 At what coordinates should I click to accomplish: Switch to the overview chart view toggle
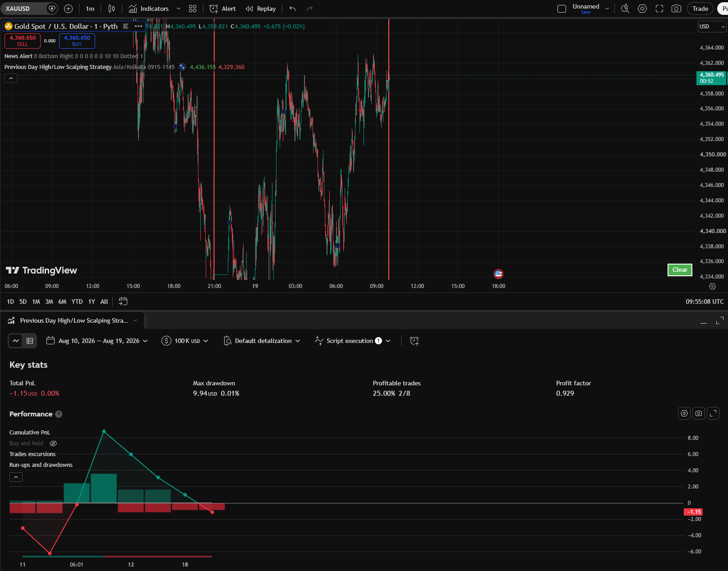[x=16, y=341]
